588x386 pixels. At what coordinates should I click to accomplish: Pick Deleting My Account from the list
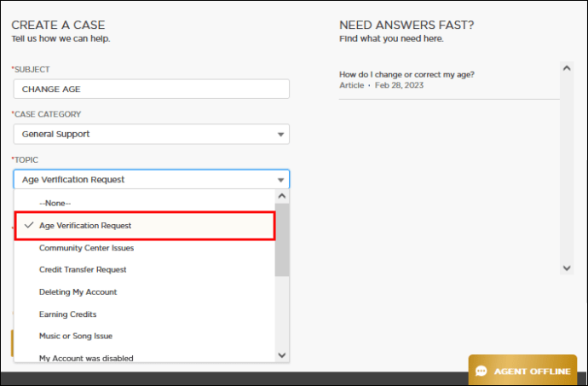78,292
